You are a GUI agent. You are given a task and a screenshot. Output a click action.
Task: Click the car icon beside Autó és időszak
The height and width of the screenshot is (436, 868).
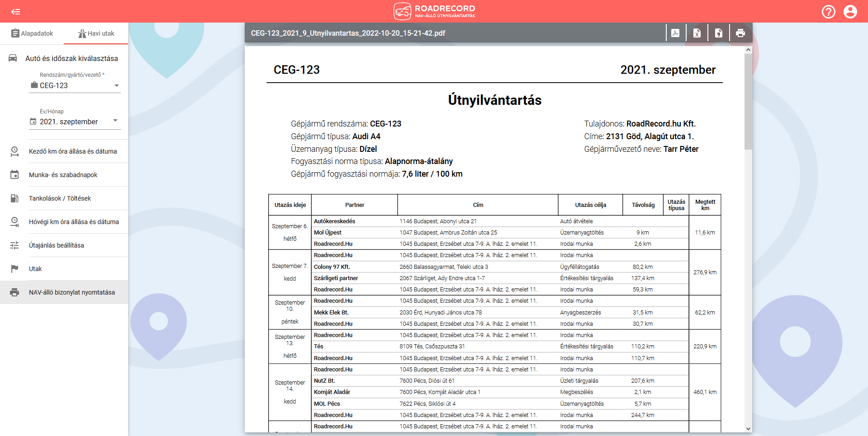coord(13,58)
